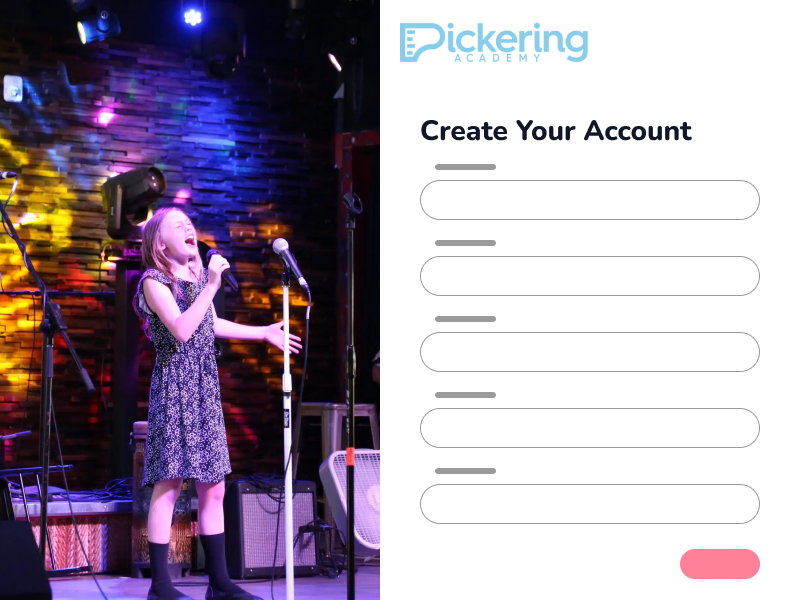This screenshot has height=600, width=800.
Task: Click the gray label above second field
Action: [x=465, y=243]
